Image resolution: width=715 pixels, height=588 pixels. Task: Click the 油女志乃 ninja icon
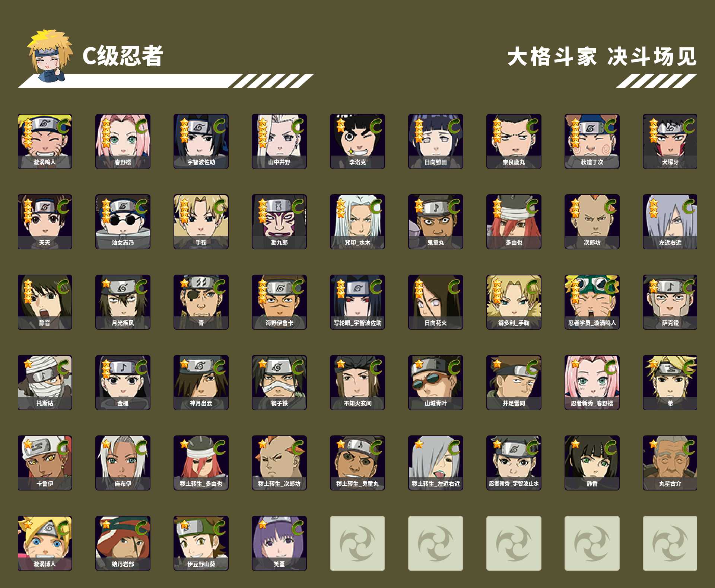point(123,222)
